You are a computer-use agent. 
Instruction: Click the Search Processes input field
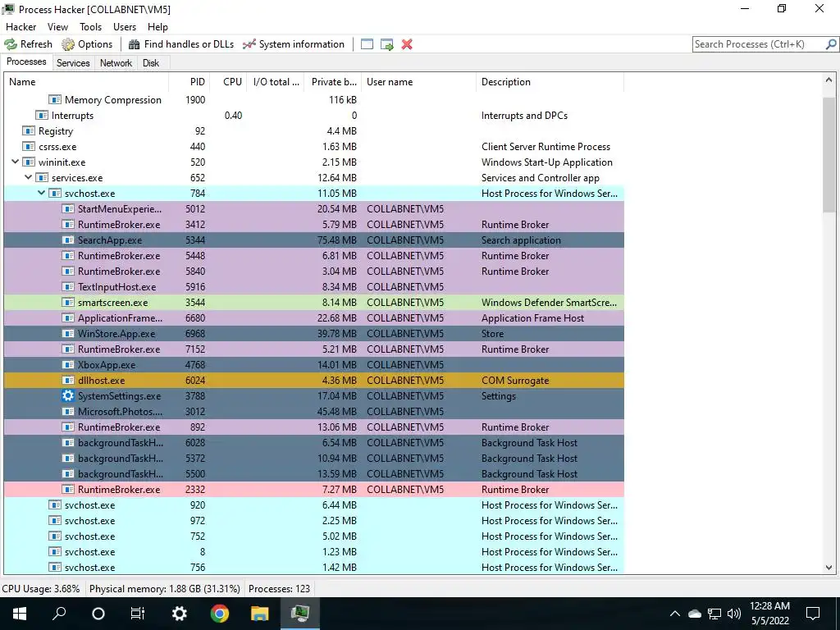coord(759,44)
